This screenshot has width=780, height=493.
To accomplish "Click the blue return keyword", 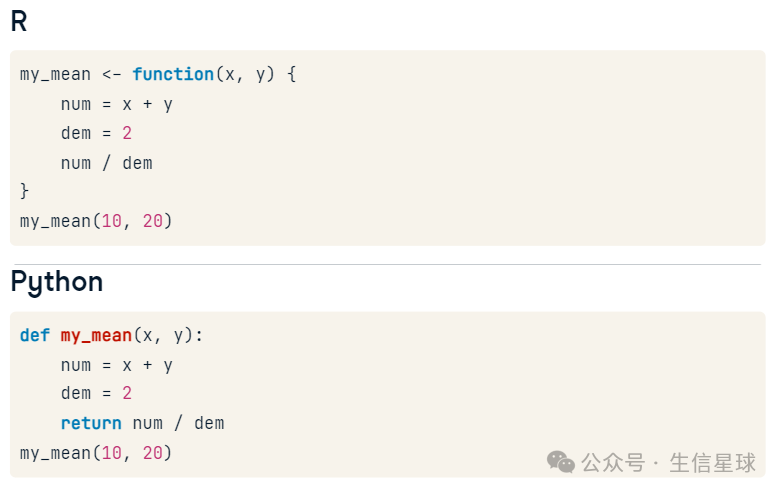I will pyautogui.click(x=91, y=423).
